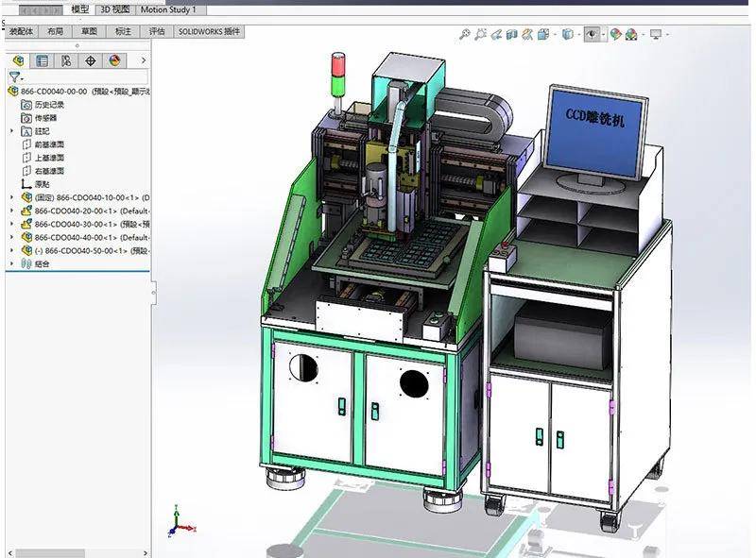
Task: Select the 原點 origin tree item
Action: pos(36,184)
